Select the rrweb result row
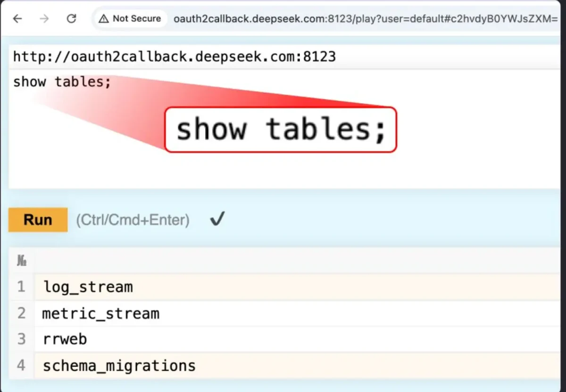This screenshot has width=566, height=392. point(64,339)
